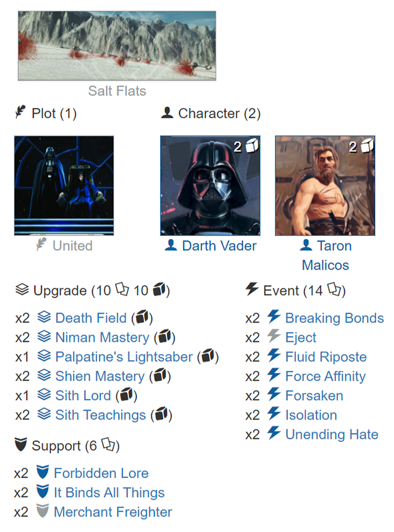Image resolution: width=394 pixels, height=532 pixels.
Task: Open the United plot card thumbnail
Action: 64,186
